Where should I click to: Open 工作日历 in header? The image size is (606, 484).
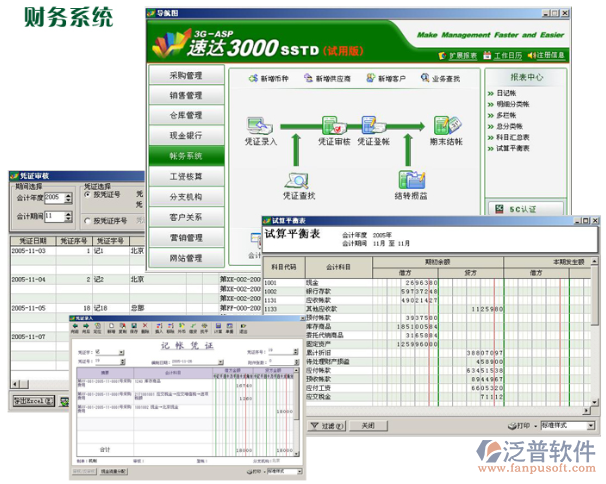tap(502, 56)
